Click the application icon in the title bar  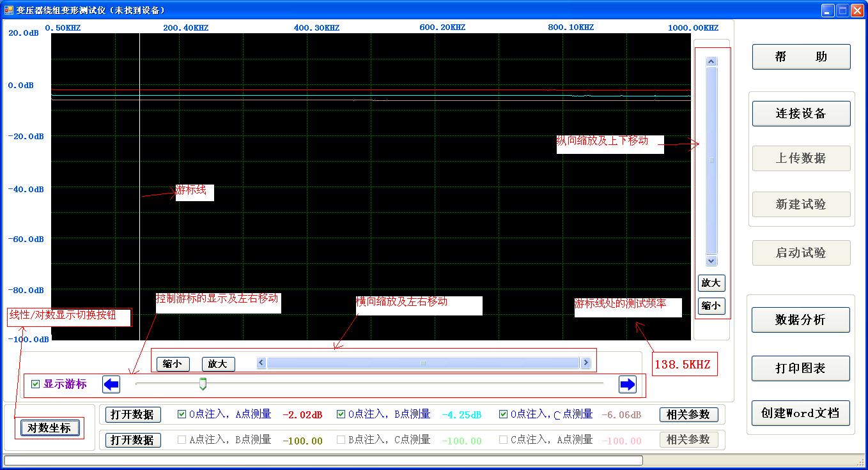[8, 10]
